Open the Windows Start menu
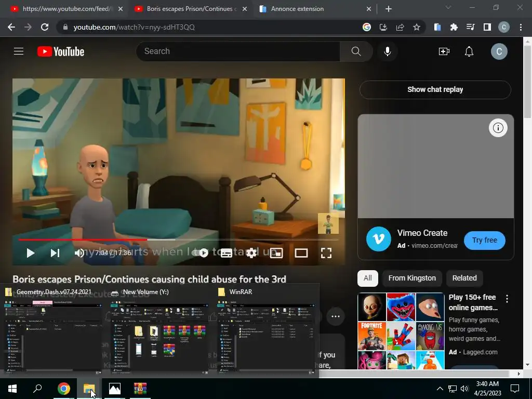This screenshot has width=532, height=399. coord(12,389)
